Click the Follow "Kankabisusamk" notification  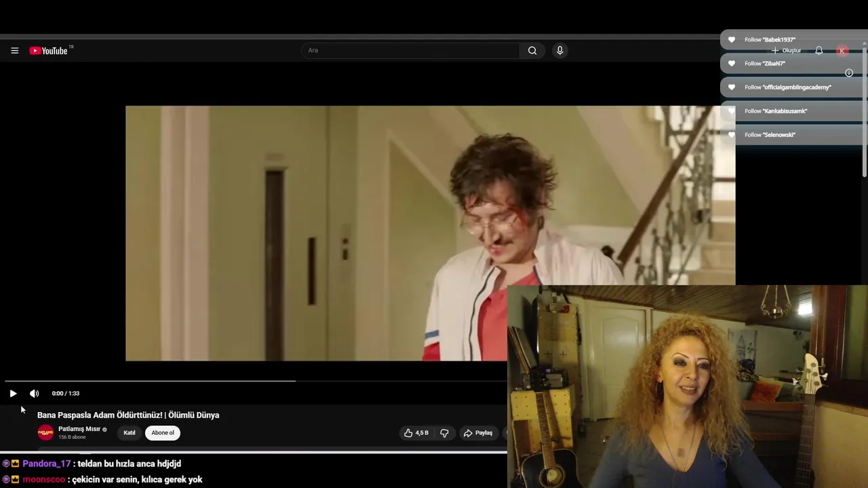(x=794, y=111)
